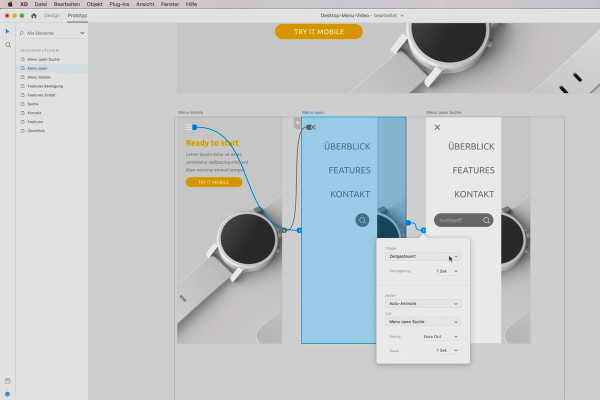Select the Überblick artboard row
Viewport: 600px width, 400px height.
click(x=52, y=131)
